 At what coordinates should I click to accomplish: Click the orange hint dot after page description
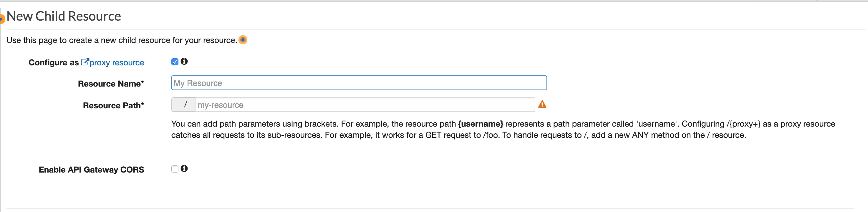[x=243, y=40]
